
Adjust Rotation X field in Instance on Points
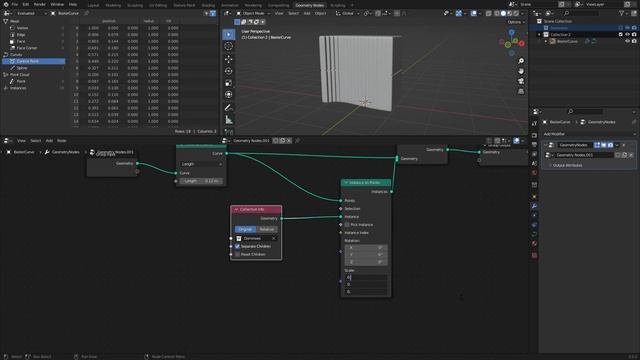[366, 247]
